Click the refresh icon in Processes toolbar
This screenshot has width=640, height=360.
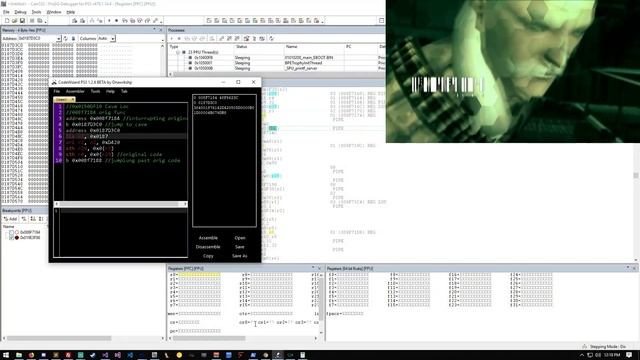point(271,38)
